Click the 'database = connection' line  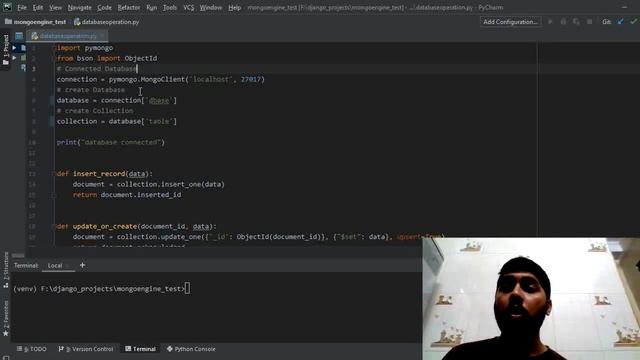117,100
